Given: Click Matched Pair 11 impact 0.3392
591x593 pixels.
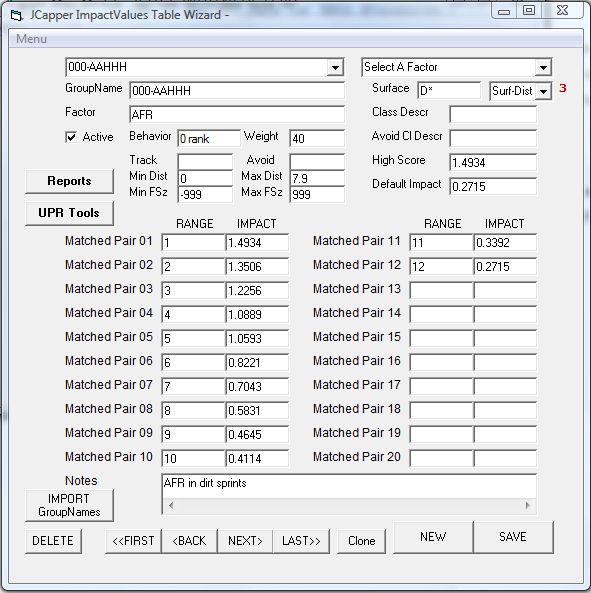Looking at the screenshot, I should [505, 242].
